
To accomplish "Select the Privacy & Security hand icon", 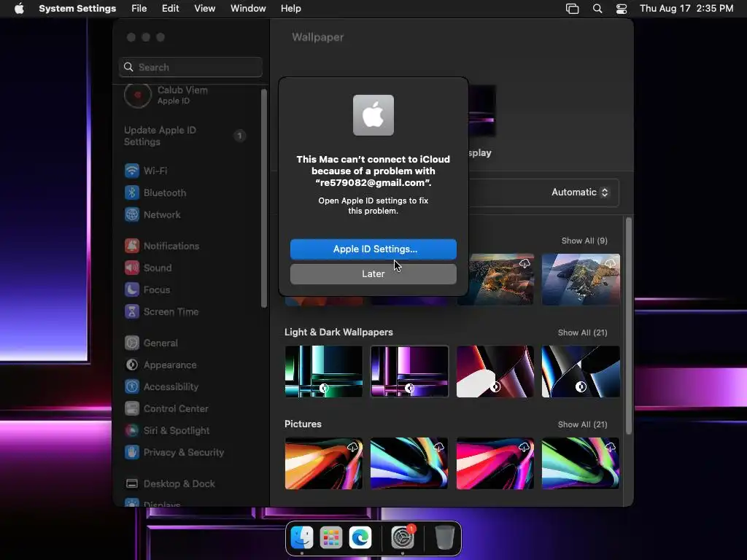I will coord(132,452).
